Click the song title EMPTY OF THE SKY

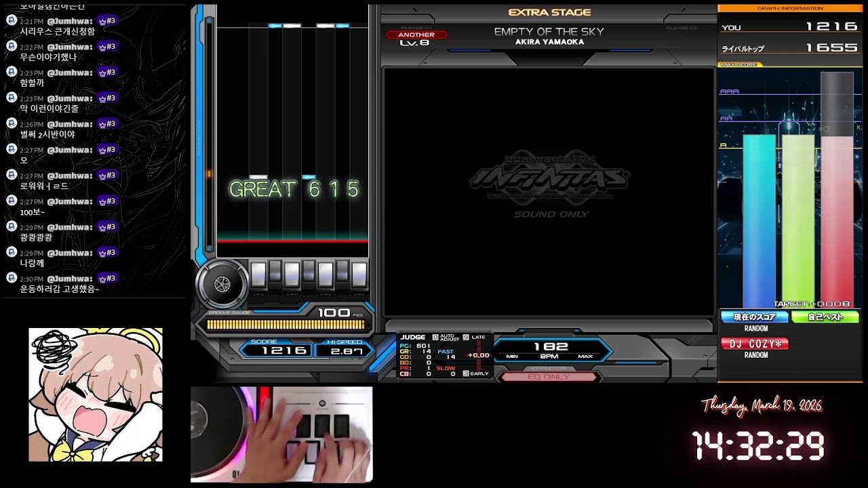pos(549,31)
